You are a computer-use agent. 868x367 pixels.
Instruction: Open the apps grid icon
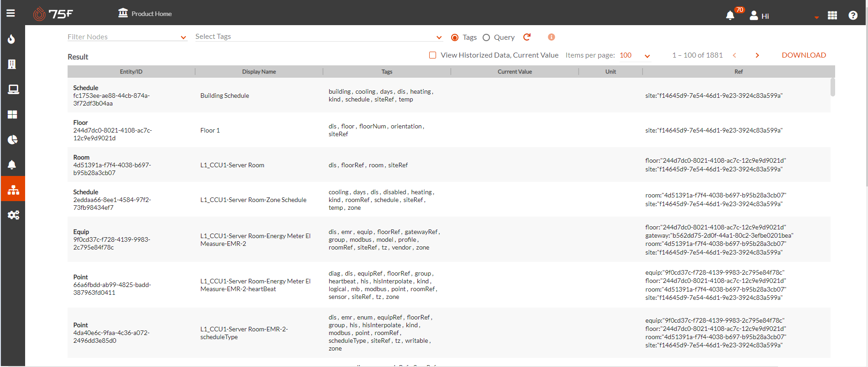[x=832, y=16]
